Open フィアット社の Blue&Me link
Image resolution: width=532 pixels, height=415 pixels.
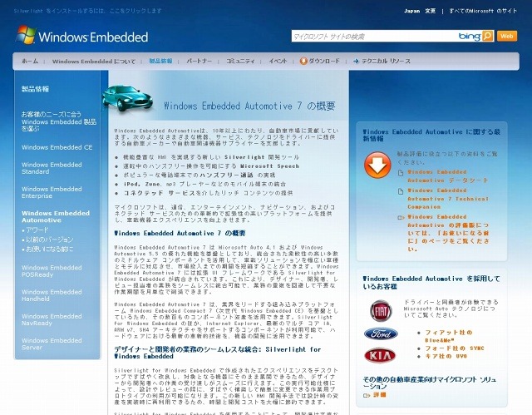click(x=448, y=336)
